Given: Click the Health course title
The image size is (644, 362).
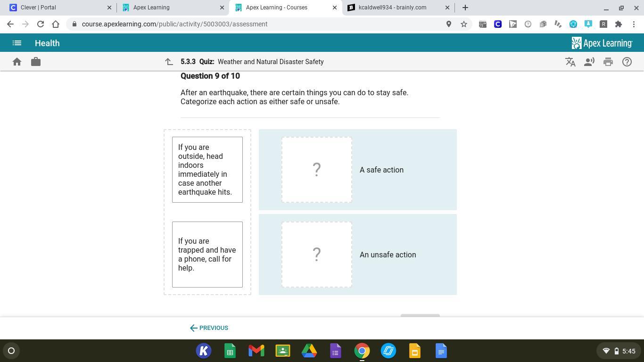Looking at the screenshot, I should 47,43.
